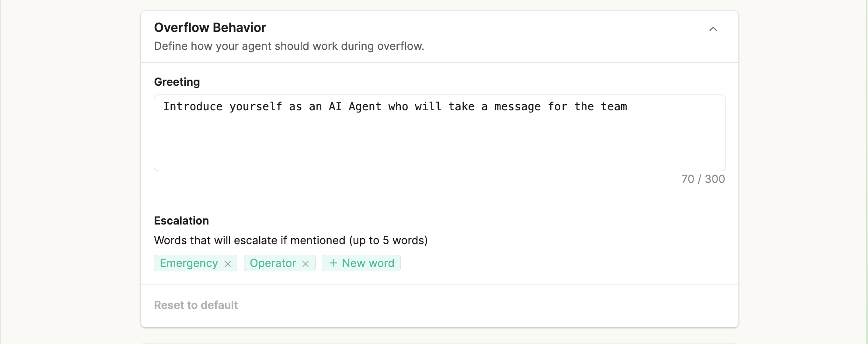Select the Operator tag label

click(273, 263)
